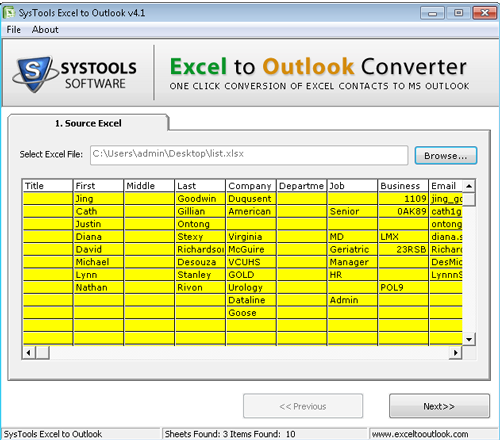Screen dimensions: 500x440
Task: Select the cell 'Jing'
Action: [98, 199]
